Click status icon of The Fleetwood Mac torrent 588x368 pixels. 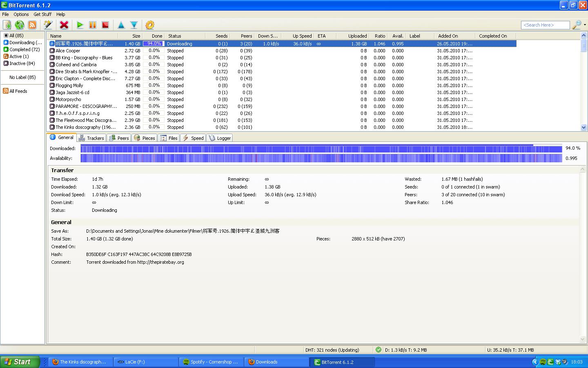click(52, 120)
